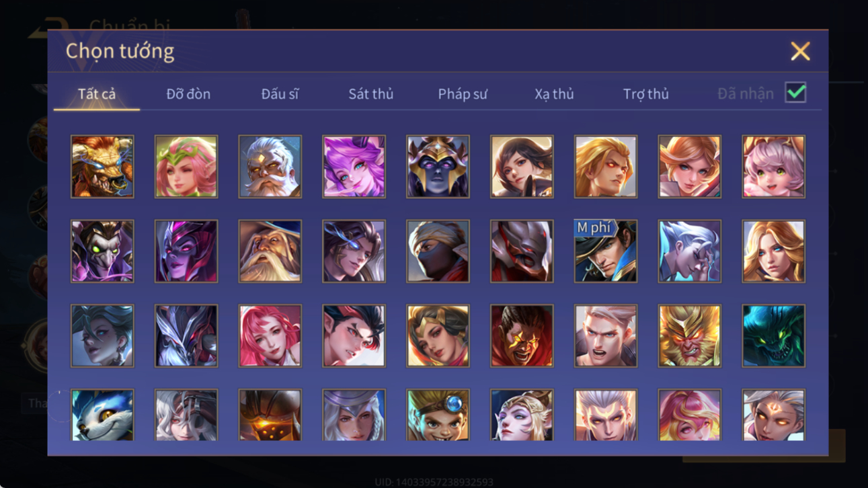
Task: Switch to the "Trợ thủ" tab
Action: point(645,94)
